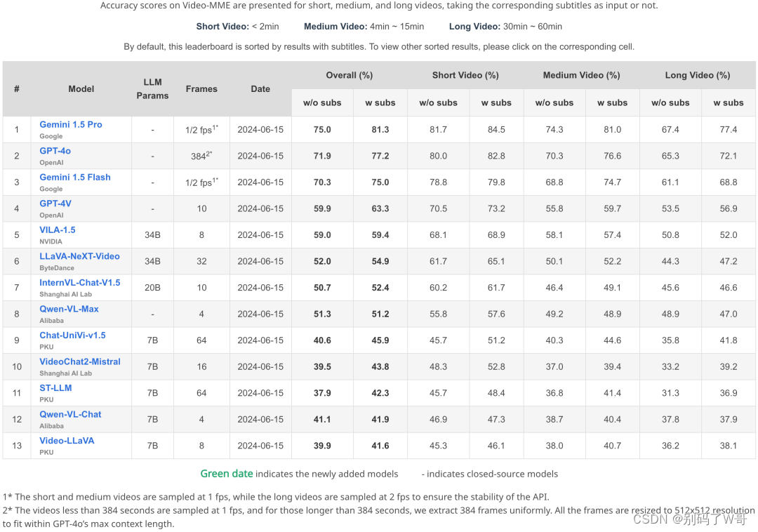Open the GPT-4V model link

coord(55,204)
